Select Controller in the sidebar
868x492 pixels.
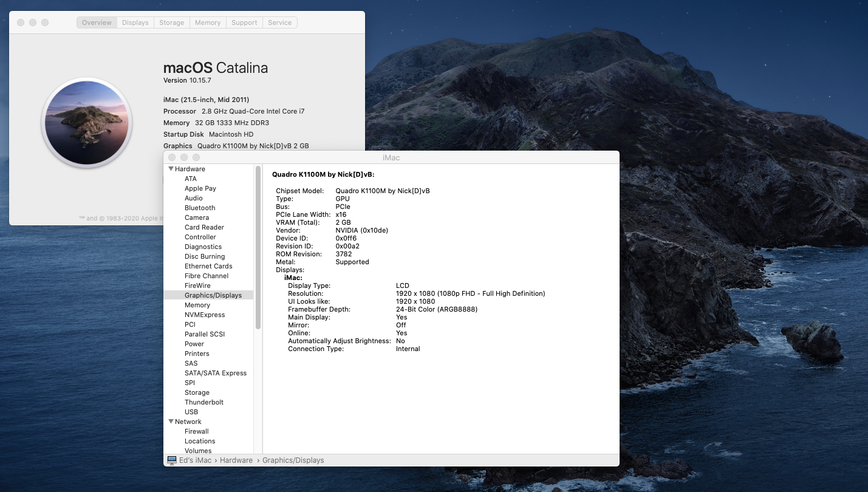pos(200,237)
